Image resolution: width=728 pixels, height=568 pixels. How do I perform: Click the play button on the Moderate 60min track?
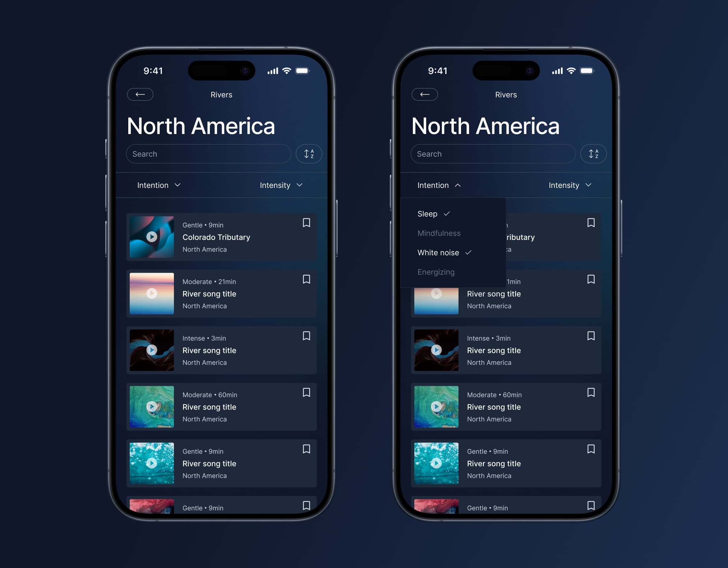(x=152, y=406)
